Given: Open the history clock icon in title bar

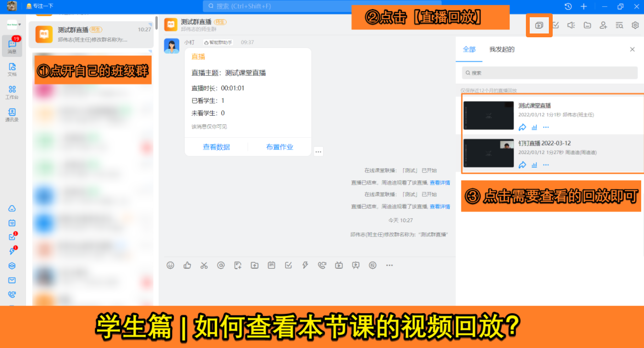Looking at the screenshot, I should (x=568, y=6).
